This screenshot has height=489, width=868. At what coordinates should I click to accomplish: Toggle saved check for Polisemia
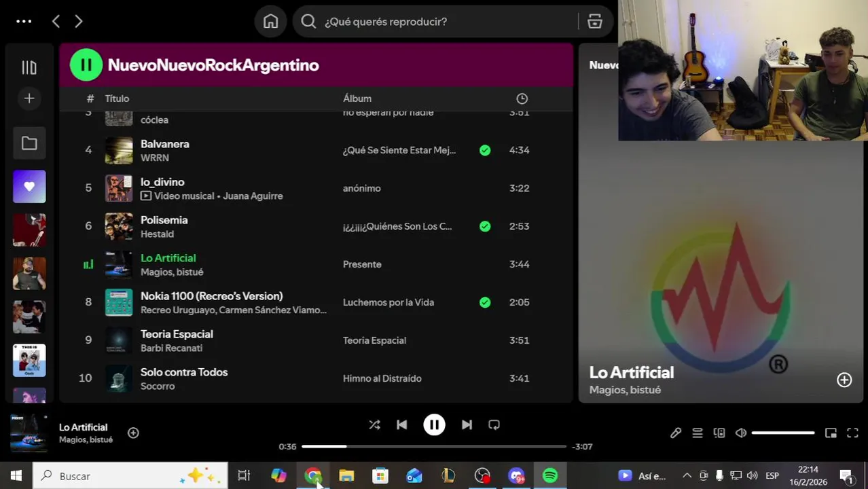pos(485,226)
